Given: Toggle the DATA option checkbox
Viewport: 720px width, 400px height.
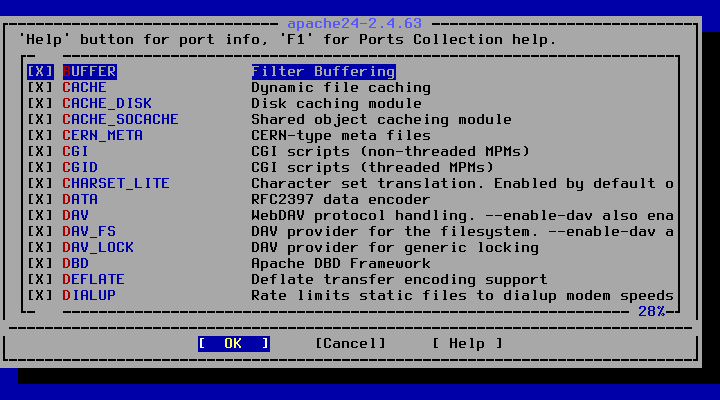Looking at the screenshot, I should coord(40,200).
